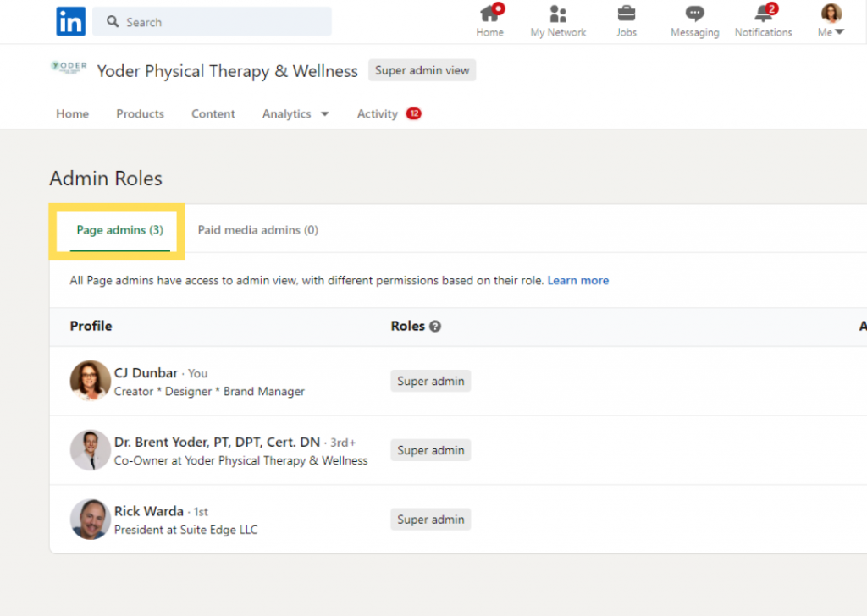Click the Admin Roles heading
The image size is (867, 616).
[x=106, y=179]
